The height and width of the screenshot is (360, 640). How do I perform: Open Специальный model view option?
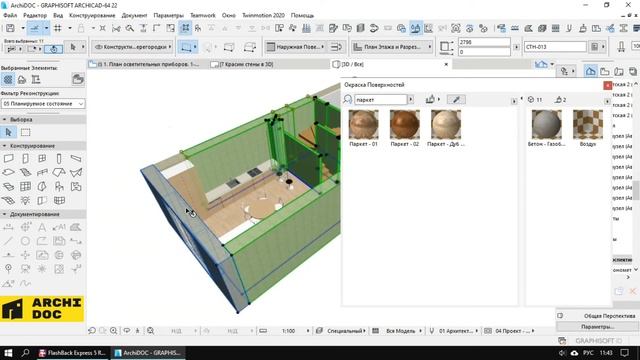[342, 331]
